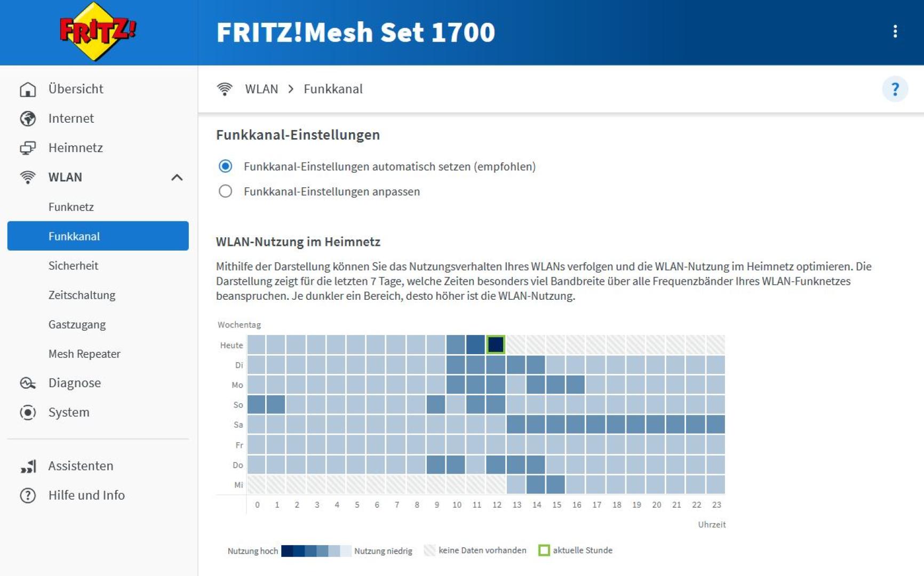Select the System icon
The height and width of the screenshot is (576, 924).
coord(27,412)
